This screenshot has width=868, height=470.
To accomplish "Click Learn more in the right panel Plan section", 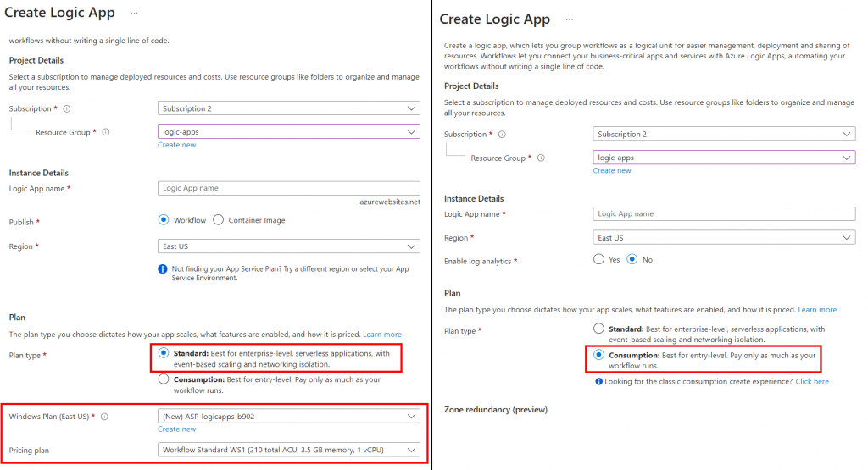I will click(817, 310).
